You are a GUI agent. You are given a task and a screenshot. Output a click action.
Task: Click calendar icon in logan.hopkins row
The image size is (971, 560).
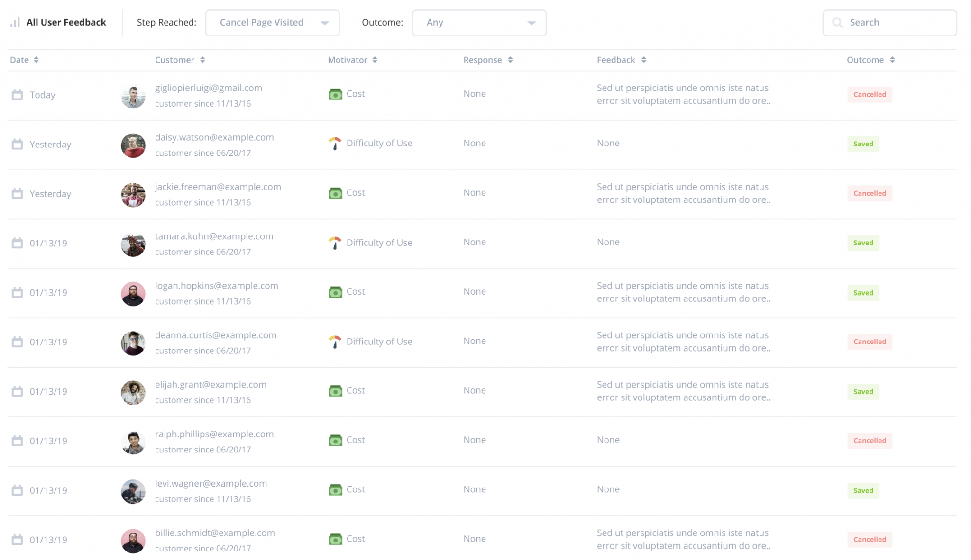pos(17,292)
